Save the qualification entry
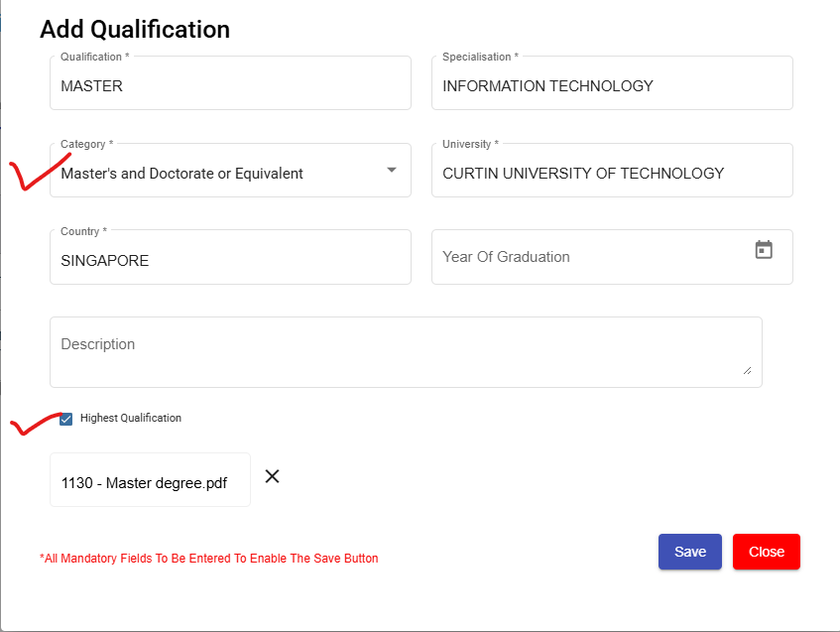 (689, 552)
